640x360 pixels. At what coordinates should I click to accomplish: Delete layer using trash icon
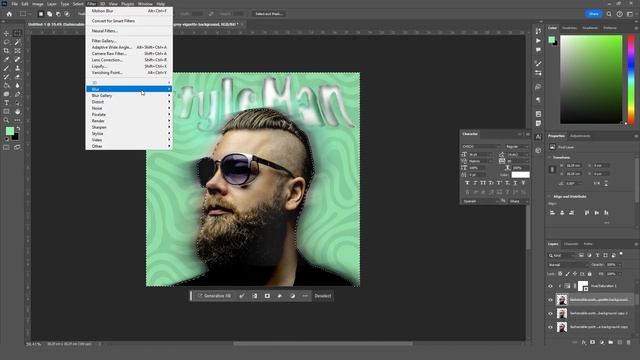629,342
